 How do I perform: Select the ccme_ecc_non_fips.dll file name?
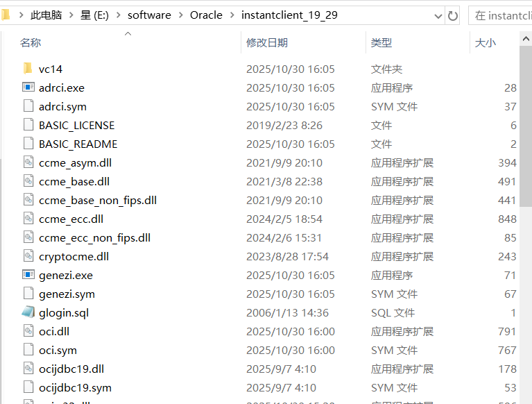94,237
